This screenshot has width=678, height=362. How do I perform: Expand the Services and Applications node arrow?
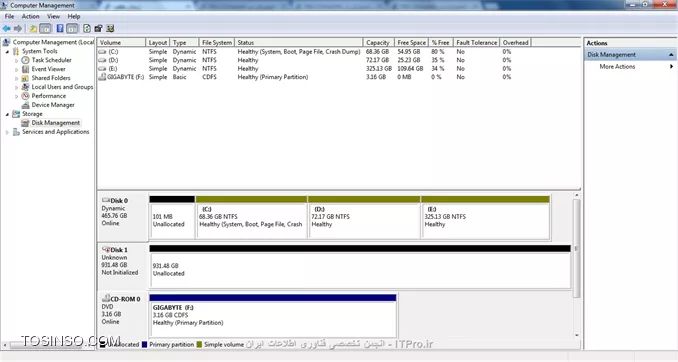tap(7, 132)
